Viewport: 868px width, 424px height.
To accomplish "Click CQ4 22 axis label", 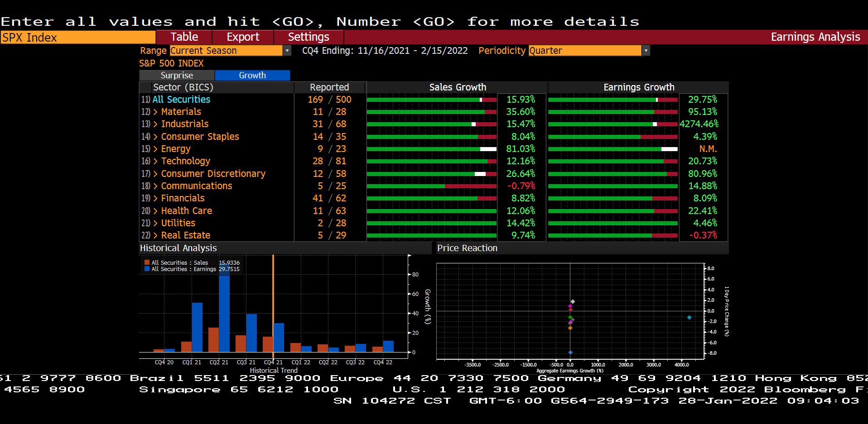I will [383, 362].
